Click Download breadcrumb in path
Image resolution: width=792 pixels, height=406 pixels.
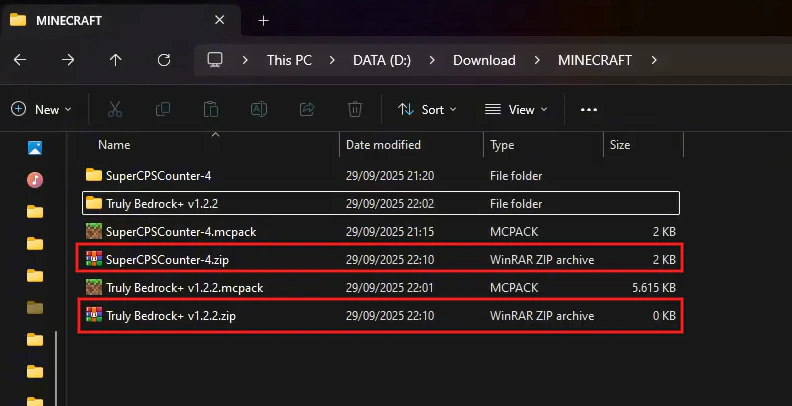click(484, 60)
